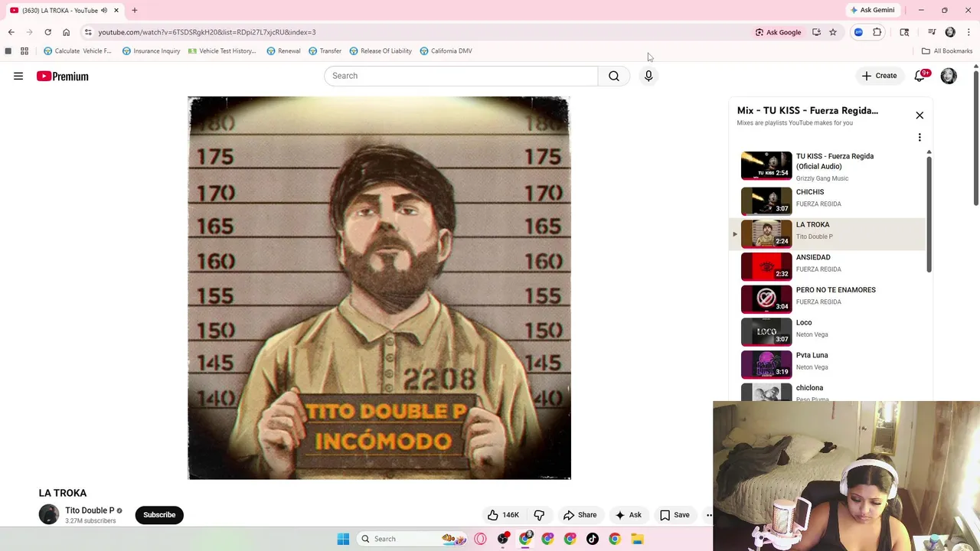Image resolution: width=980 pixels, height=551 pixels.
Task: Open Renewal bookmark
Action: tap(283, 51)
